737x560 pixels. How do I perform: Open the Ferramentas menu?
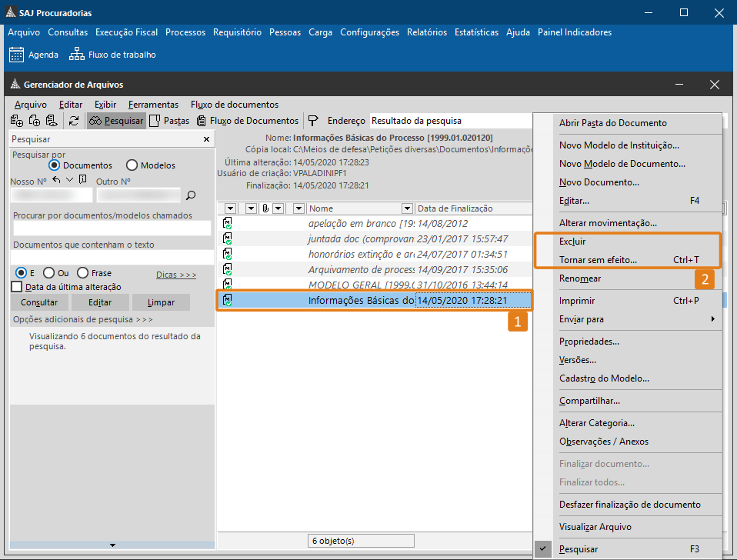point(153,105)
